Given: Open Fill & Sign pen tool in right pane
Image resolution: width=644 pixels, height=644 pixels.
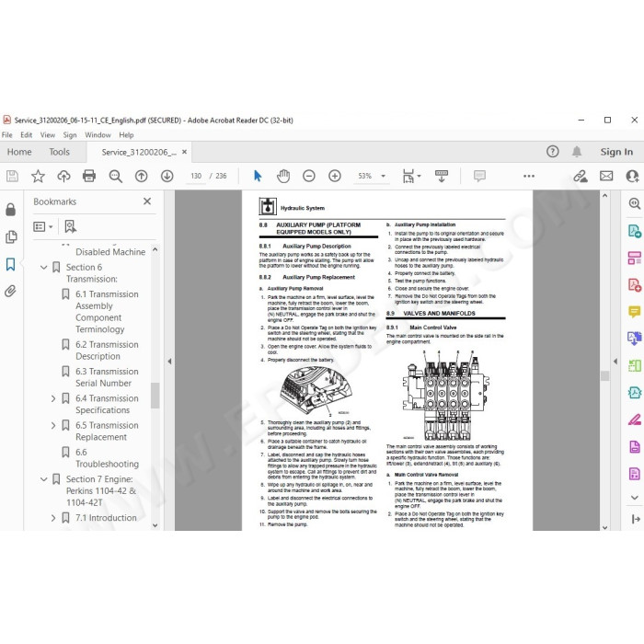Looking at the screenshot, I should pyautogui.click(x=634, y=420).
